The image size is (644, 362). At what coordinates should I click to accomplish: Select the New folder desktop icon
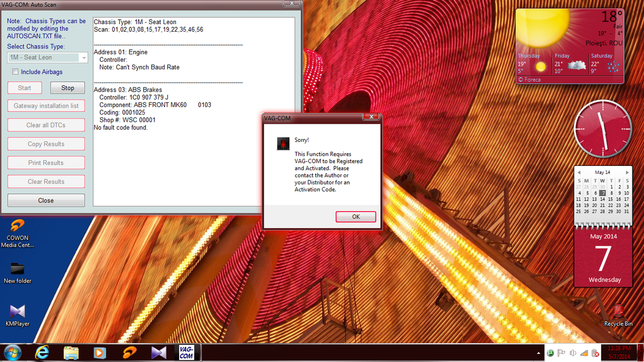point(18,273)
